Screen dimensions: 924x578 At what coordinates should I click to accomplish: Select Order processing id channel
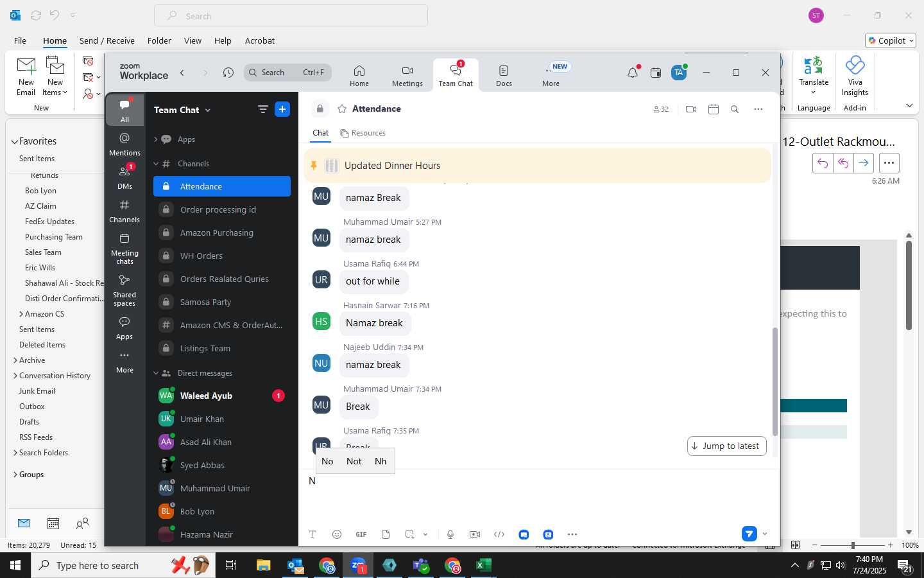[222, 209]
